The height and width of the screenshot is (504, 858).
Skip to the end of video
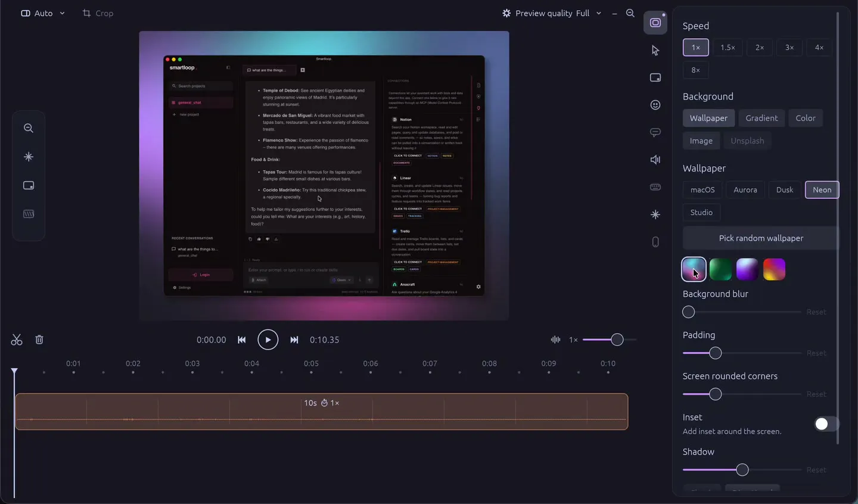point(294,340)
